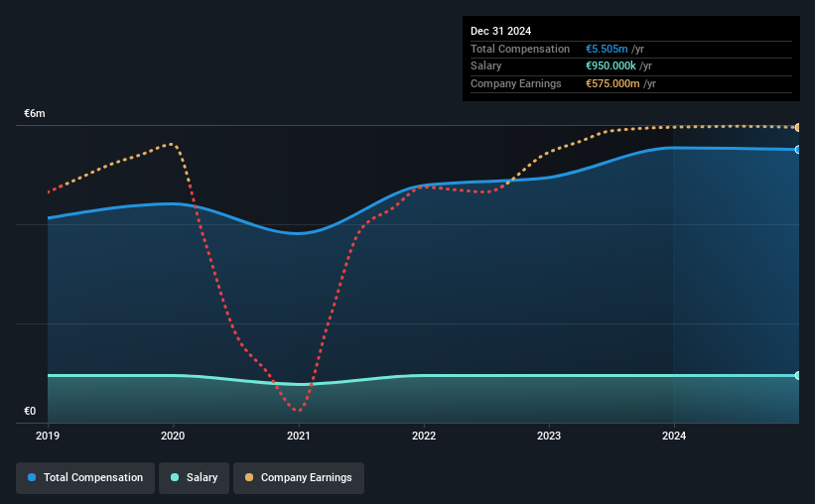The height and width of the screenshot is (504, 815).
Task: Click the Dec 31 2024 tooltip date
Action: 500,31
